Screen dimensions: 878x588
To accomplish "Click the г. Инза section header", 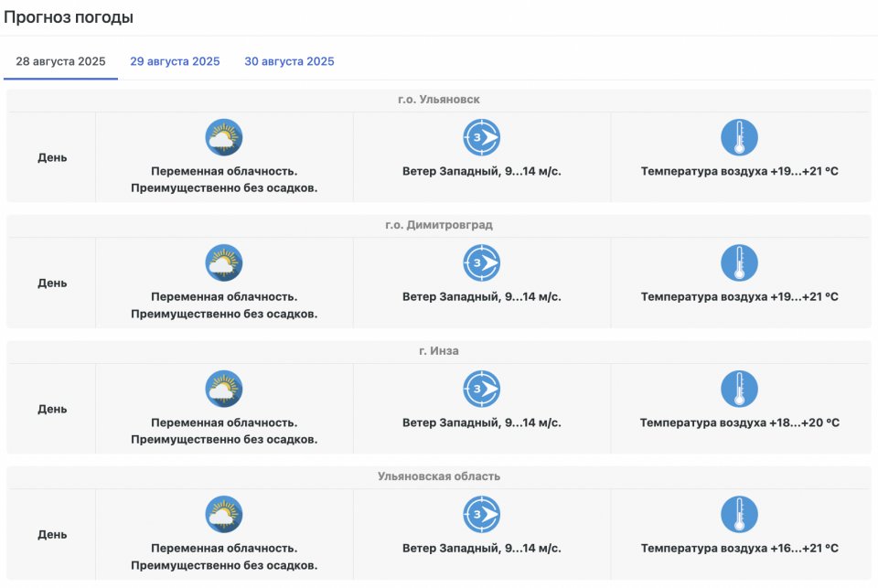I will 439,351.
